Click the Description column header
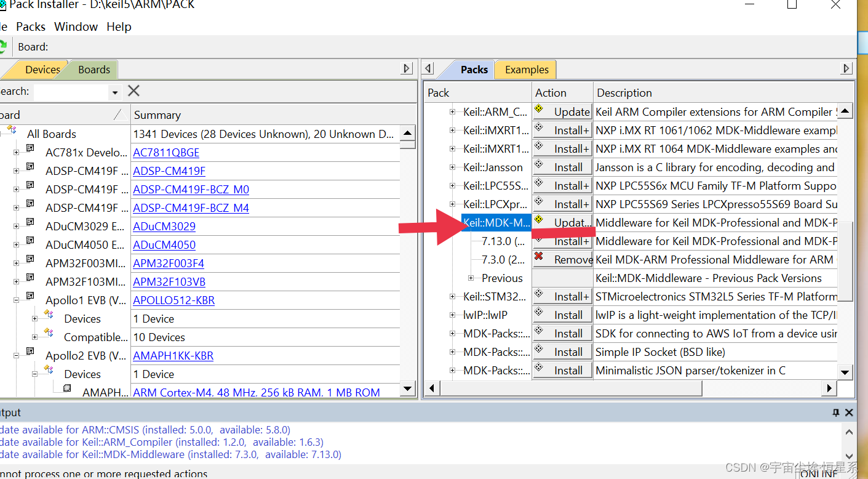 pyautogui.click(x=723, y=93)
